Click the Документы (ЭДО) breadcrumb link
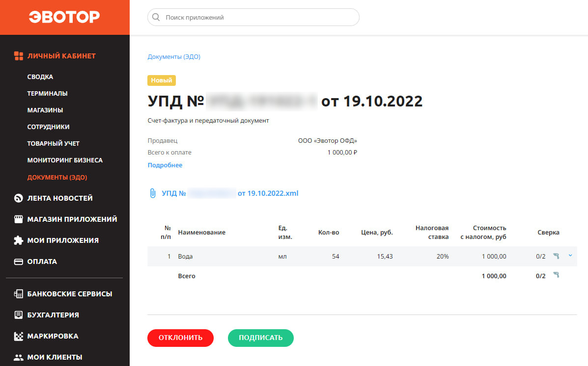The height and width of the screenshot is (366, 588). coord(174,56)
